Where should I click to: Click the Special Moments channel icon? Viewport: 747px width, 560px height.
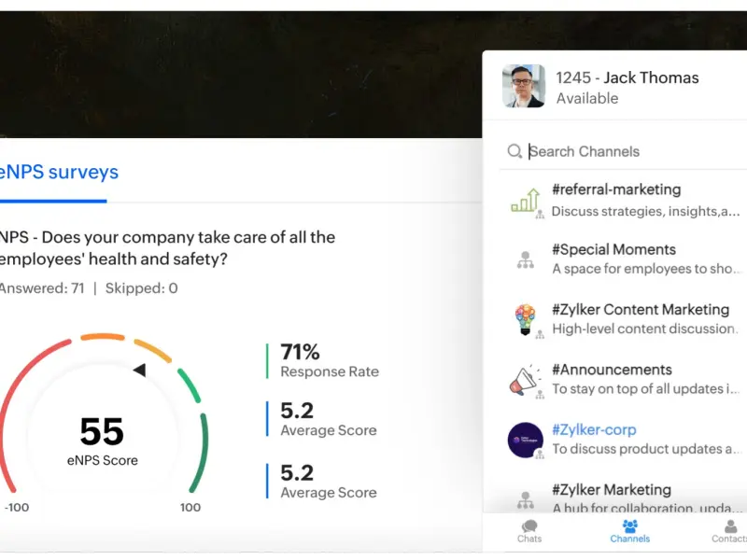pyautogui.click(x=526, y=260)
